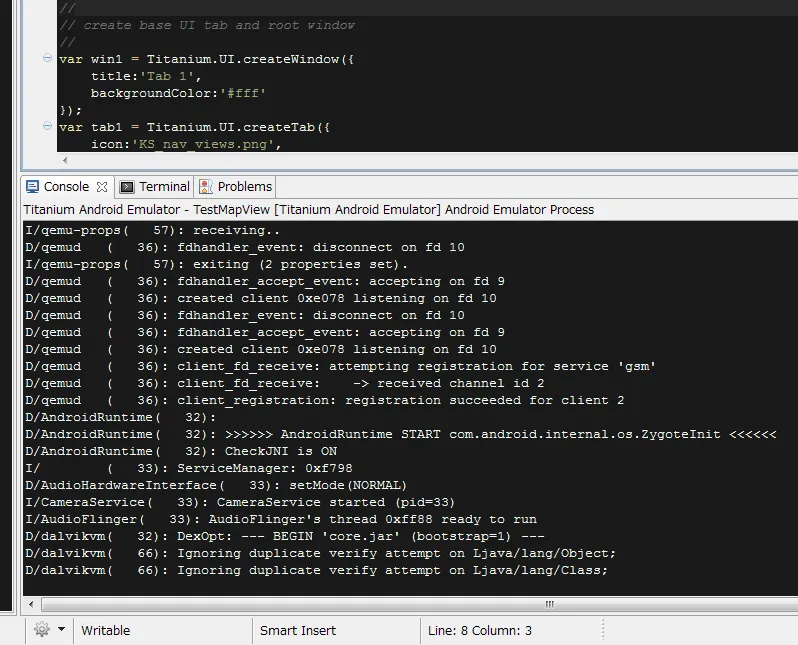The width and height of the screenshot is (798, 645).
Task: Click the 'Tab 1' title string in editor
Action: point(173,76)
